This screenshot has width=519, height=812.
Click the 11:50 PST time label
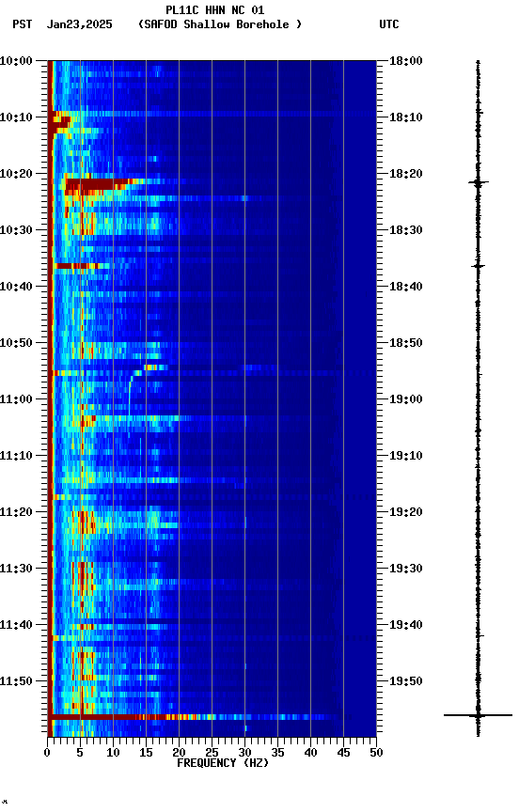pos(16,681)
